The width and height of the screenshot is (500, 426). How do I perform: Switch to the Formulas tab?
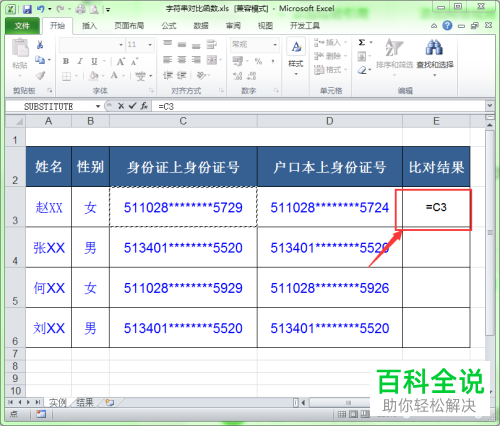click(x=169, y=26)
